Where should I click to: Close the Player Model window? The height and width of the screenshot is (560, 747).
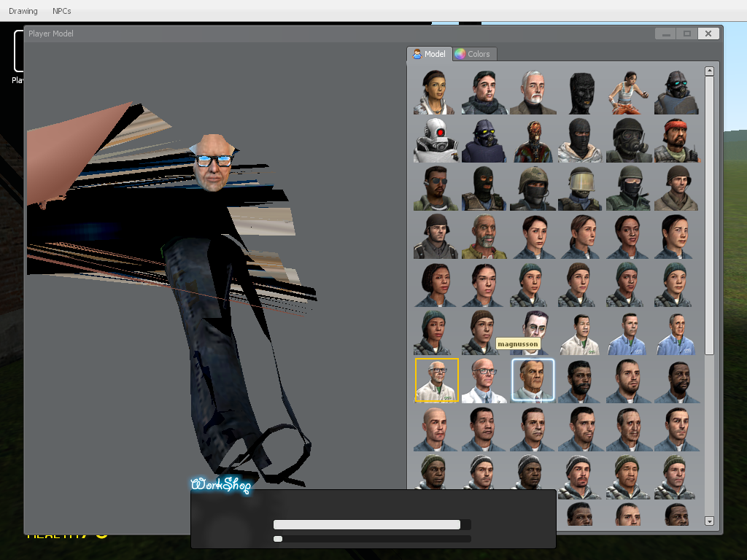click(708, 34)
